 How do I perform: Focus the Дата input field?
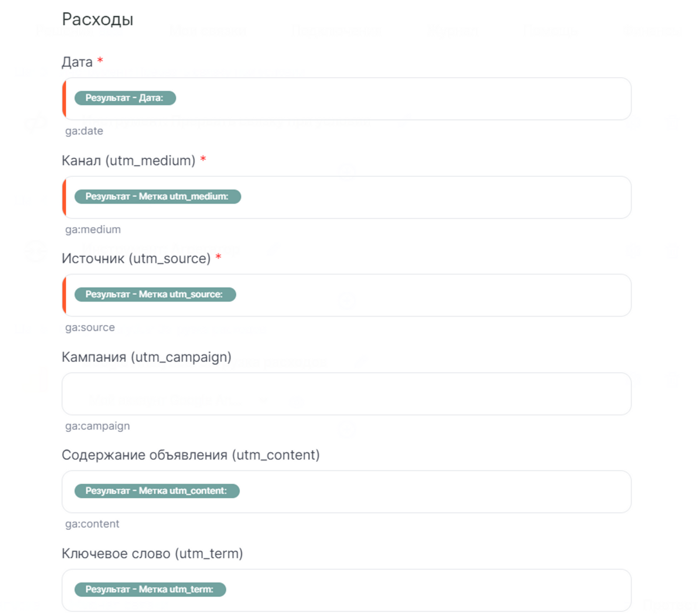pos(393,99)
